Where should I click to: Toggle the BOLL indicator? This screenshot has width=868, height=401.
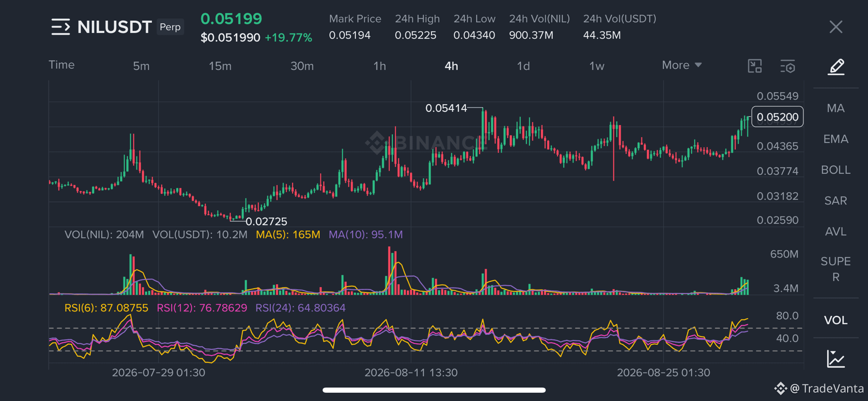pyautogui.click(x=836, y=170)
